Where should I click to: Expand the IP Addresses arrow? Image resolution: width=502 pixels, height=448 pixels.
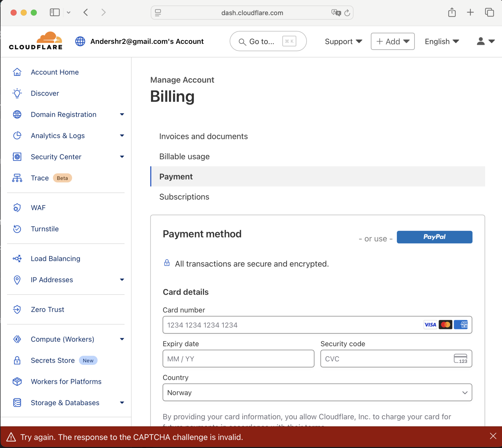(x=122, y=280)
